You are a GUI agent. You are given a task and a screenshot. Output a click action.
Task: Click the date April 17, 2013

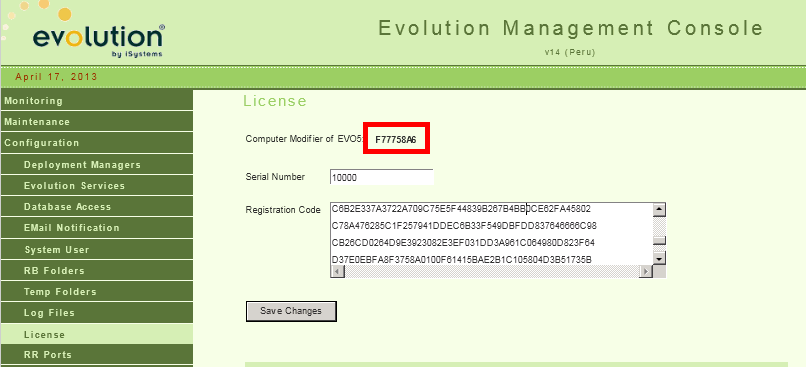(x=56, y=77)
